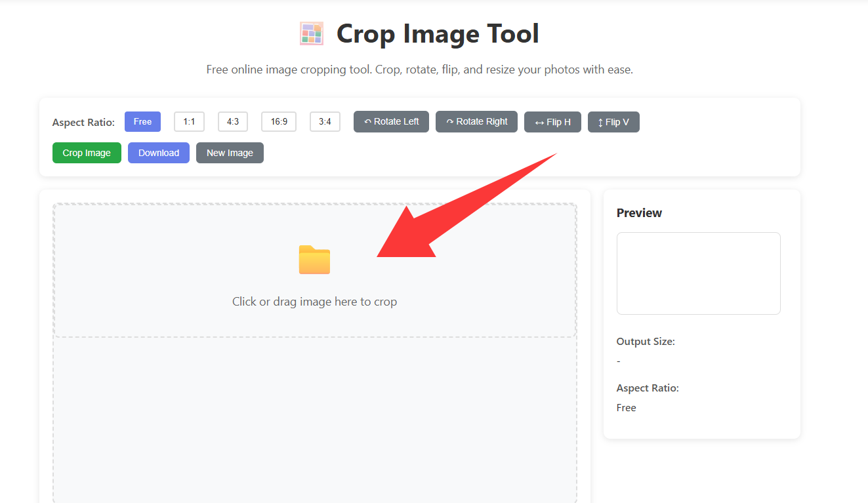The image size is (868, 503).
Task: Set aspect ratio to 3:4
Action: coord(325,121)
